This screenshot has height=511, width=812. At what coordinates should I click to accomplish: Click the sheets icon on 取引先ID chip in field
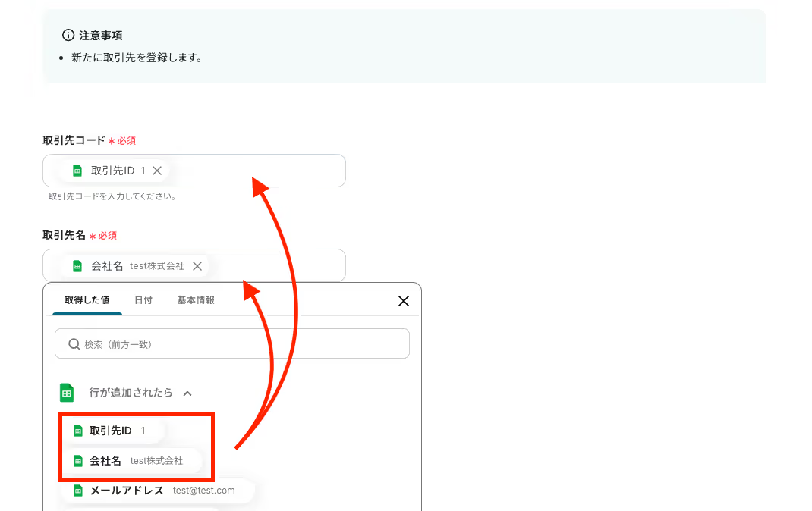[77, 171]
